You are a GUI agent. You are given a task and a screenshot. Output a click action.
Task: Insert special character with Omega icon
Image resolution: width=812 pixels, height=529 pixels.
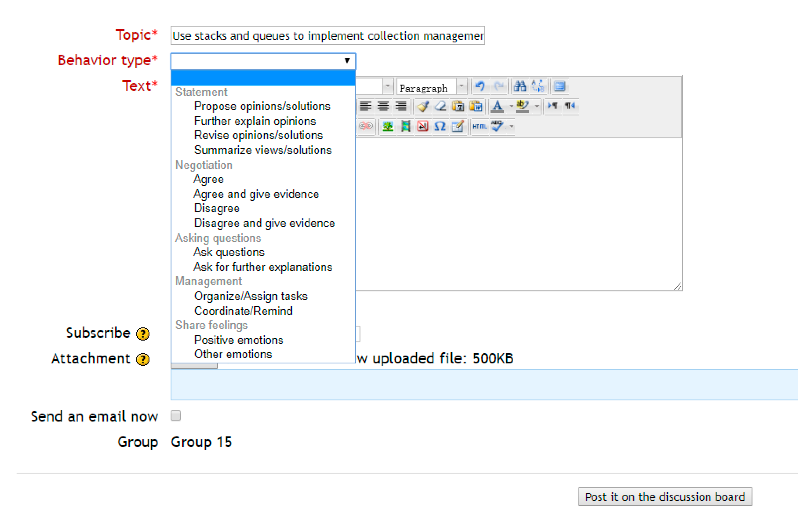(440, 127)
